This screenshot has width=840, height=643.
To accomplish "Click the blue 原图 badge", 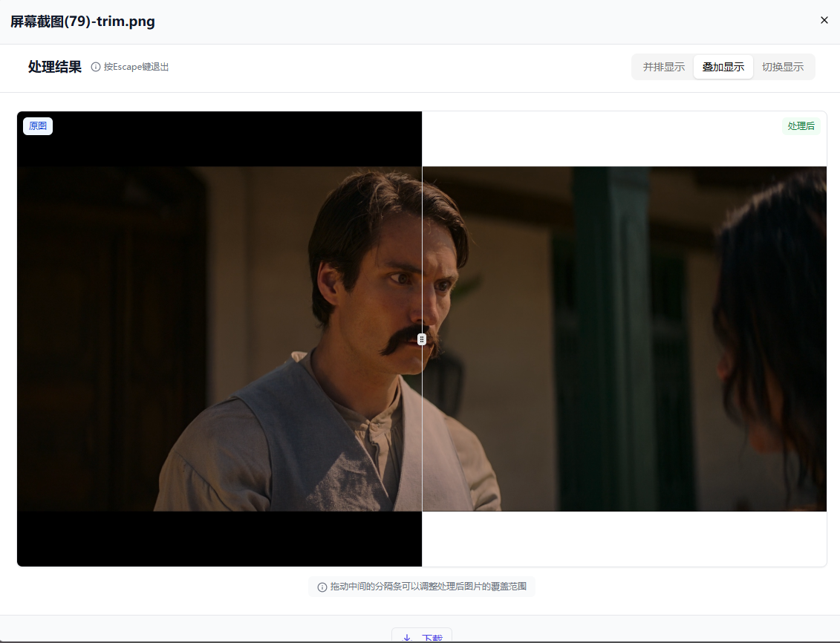I will click(38, 126).
